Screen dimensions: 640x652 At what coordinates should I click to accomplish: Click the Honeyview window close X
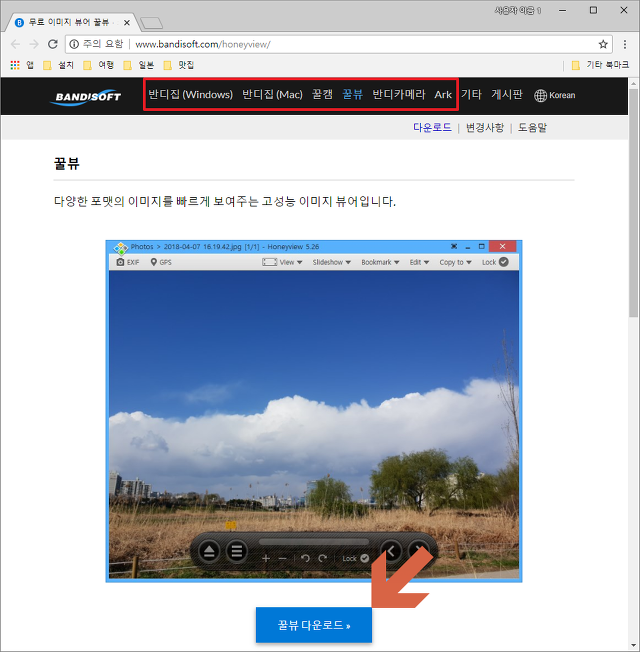click(502, 247)
